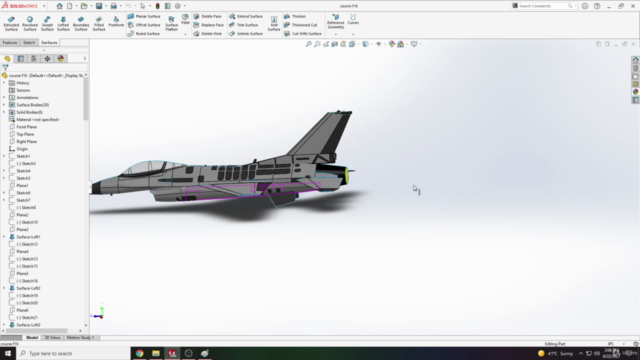Select the Revolved Surface tool

tap(30, 24)
